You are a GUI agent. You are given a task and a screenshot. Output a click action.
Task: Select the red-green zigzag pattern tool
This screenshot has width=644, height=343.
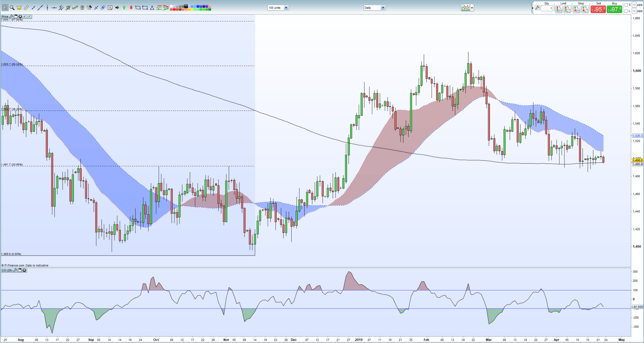tap(159, 8)
